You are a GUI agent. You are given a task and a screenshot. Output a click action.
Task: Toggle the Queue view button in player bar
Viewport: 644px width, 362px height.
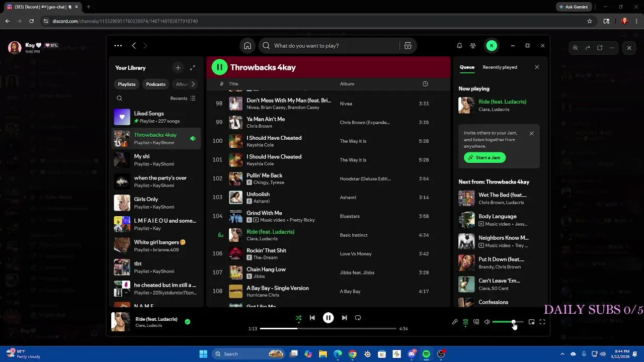465,322
